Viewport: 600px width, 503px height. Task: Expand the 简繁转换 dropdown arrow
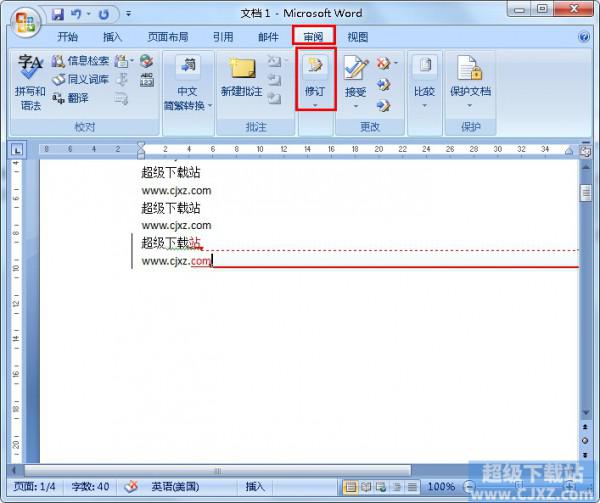(210, 106)
